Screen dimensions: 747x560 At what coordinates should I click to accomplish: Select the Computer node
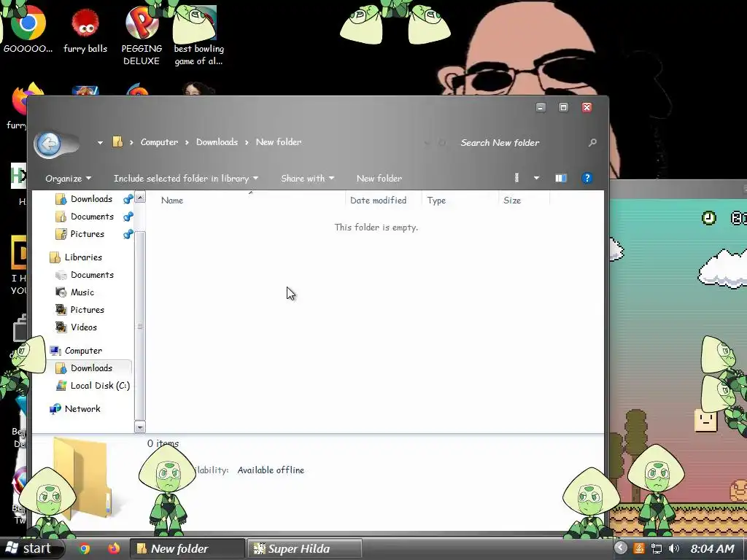pos(83,351)
